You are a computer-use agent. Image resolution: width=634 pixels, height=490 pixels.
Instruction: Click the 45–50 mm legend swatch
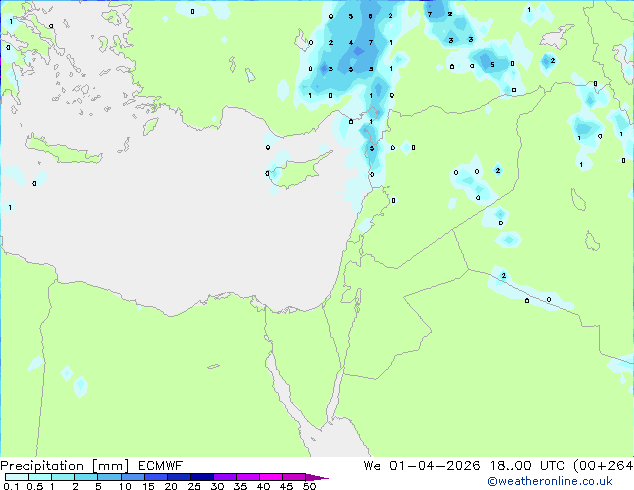294,477
